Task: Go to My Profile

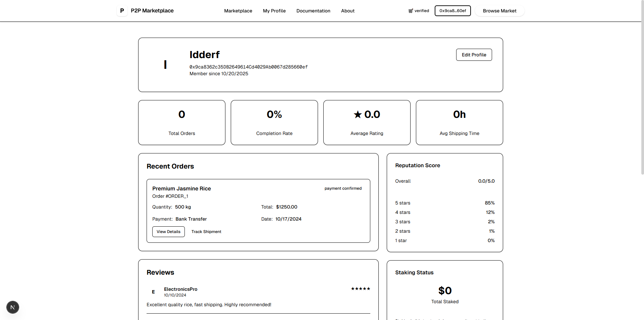Action: click(274, 10)
